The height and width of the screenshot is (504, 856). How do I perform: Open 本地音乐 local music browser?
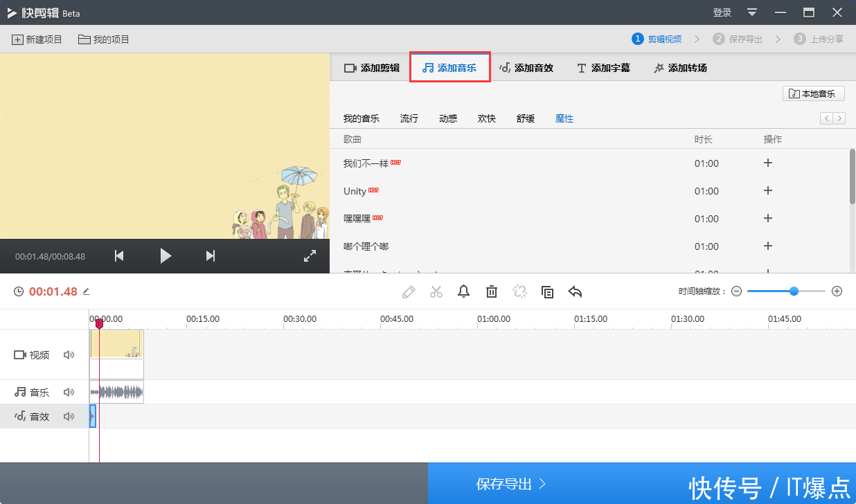814,93
